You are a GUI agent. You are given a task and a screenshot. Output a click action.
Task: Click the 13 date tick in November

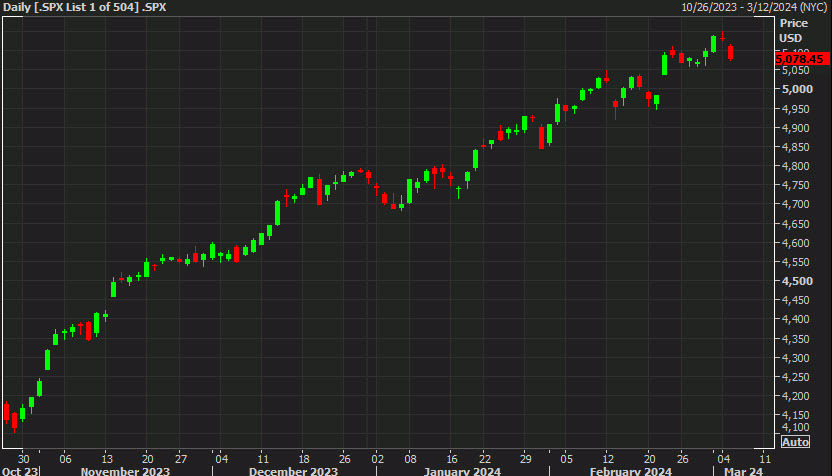tap(107, 459)
